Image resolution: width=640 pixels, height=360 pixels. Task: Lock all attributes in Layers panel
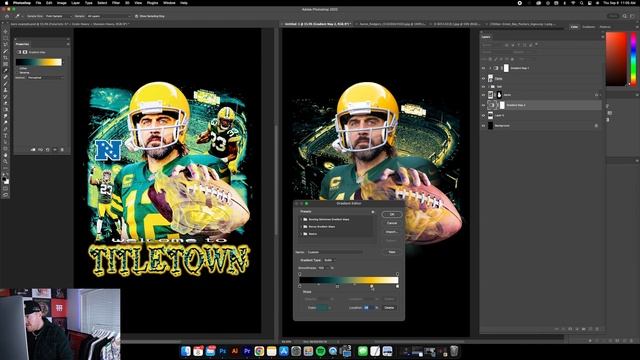coord(512,59)
